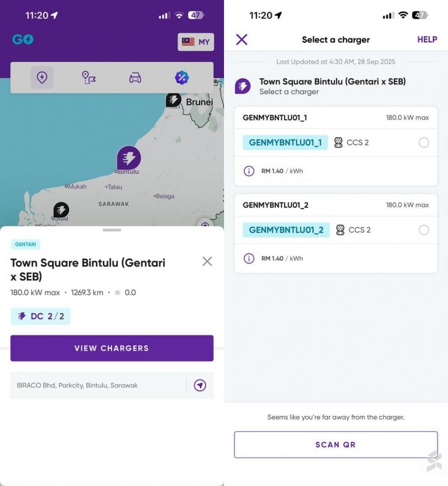Select the GENMYBNTLU01_2 charger radio button
The height and width of the screenshot is (486, 448).
[x=424, y=230]
